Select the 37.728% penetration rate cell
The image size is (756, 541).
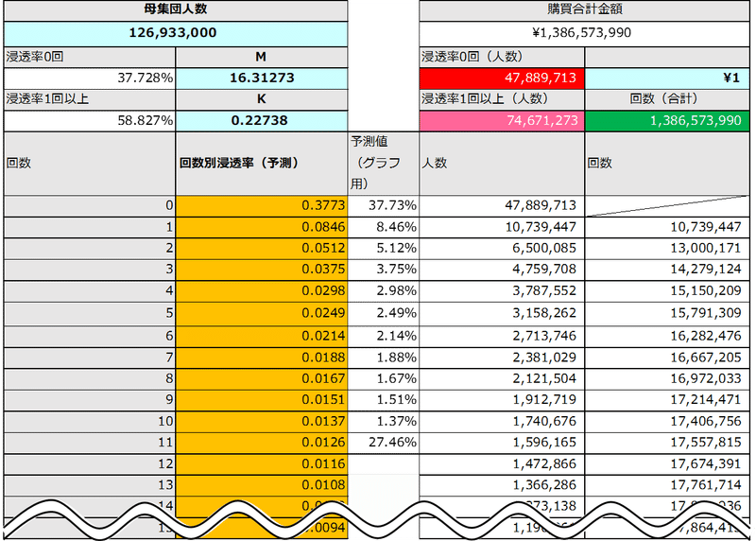(89, 79)
